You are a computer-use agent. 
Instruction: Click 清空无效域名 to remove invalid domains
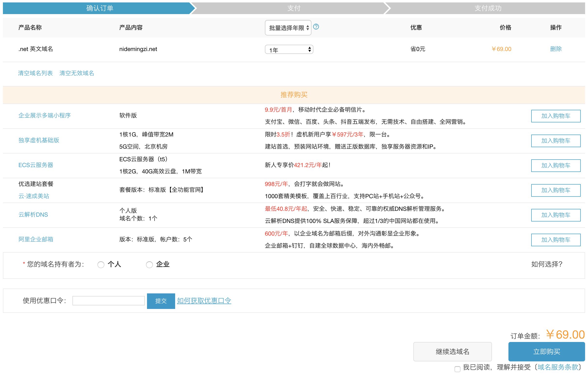77,73
